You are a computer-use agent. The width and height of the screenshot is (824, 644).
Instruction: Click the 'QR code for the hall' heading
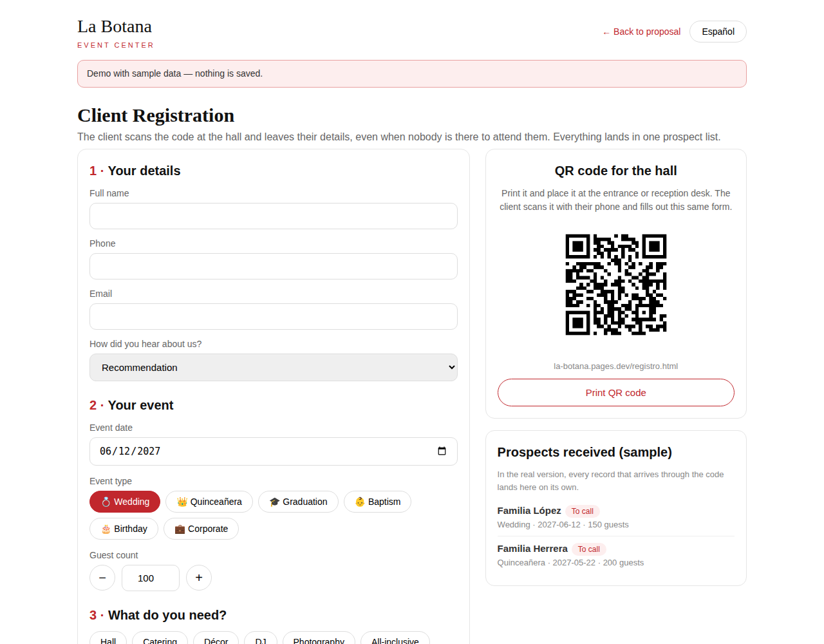pos(616,171)
